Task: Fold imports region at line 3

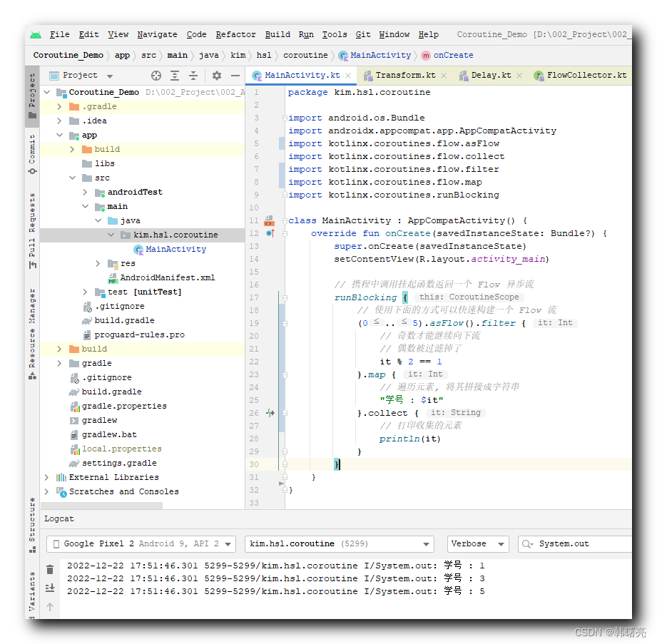Action: (285, 118)
